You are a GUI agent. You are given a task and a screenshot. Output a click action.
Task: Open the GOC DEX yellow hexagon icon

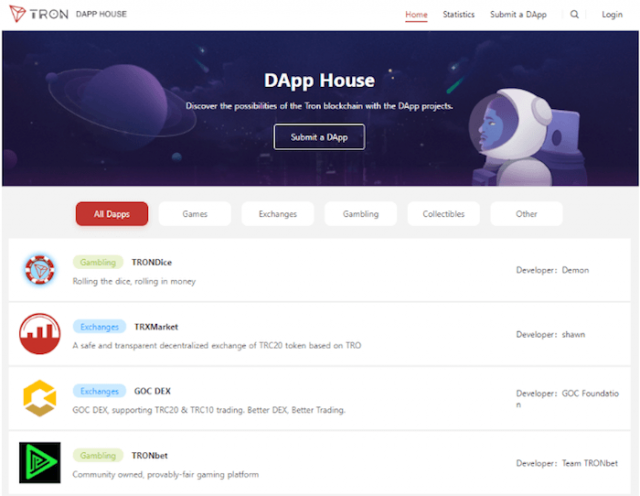coord(40,398)
